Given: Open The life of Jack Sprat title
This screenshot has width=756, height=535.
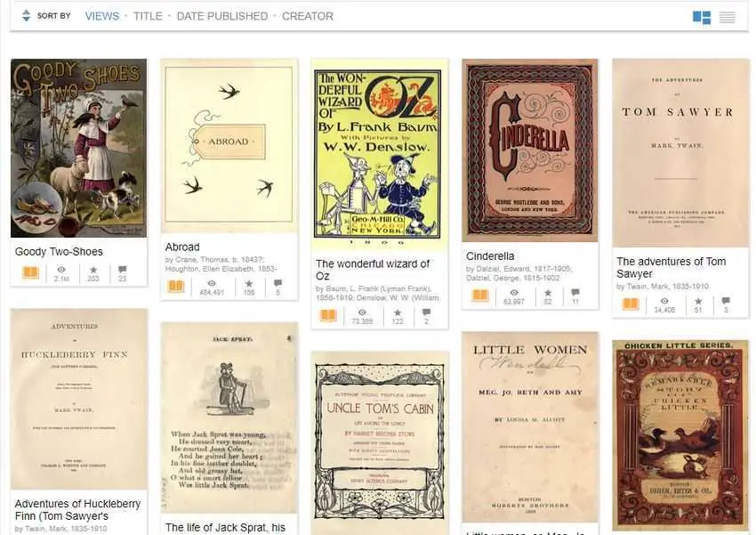Looking at the screenshot, I should [225, 528].
